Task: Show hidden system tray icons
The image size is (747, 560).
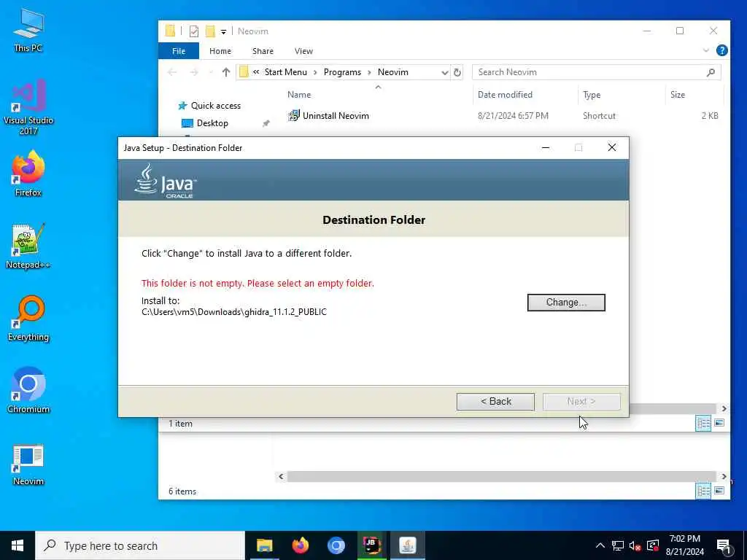Action: tap(600, 545)
